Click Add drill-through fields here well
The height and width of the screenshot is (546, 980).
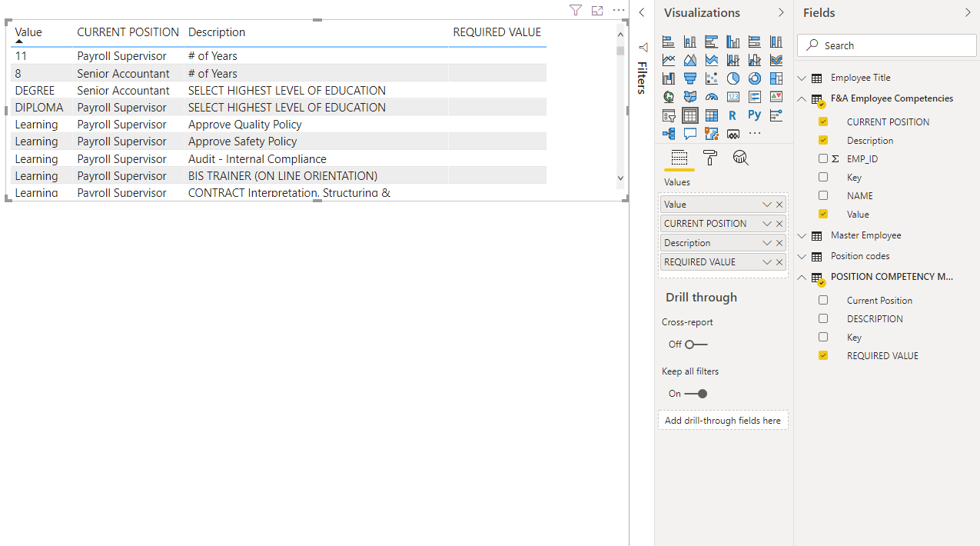tap(723, 421)
